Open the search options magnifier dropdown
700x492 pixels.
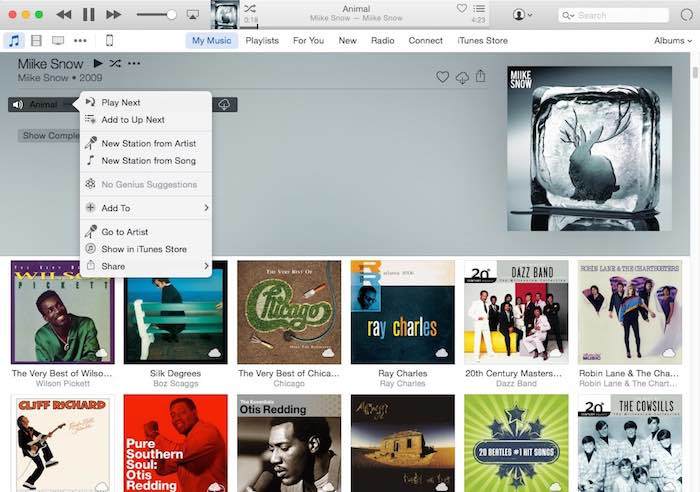568,15
